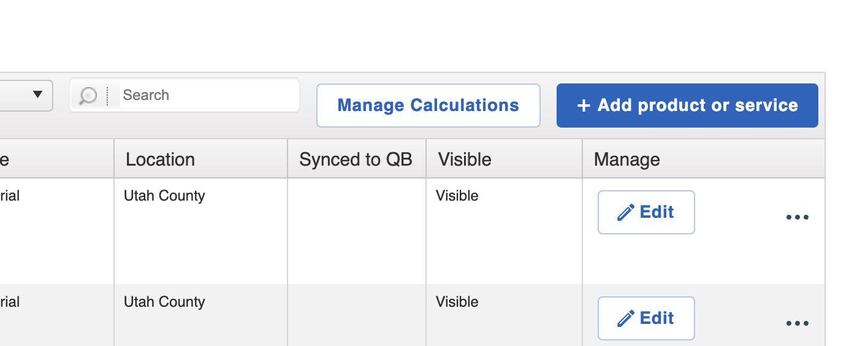
Task: Open the more options ellipsis in the second row
Action: pyautogui.click(x=797, y=323)
